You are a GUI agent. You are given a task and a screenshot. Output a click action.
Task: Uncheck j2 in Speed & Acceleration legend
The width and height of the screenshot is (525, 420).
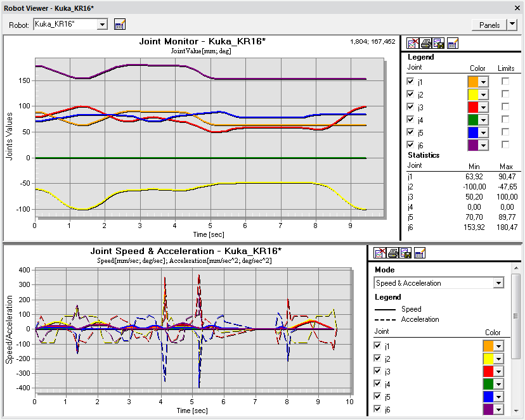377,358
